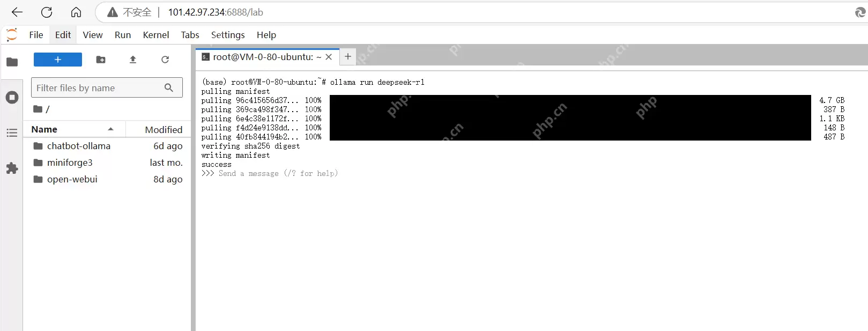The height and width of the screenshot is (331, 868).
Task: Open the File Browser sidebar icon
Action: [x=12, y=62]
